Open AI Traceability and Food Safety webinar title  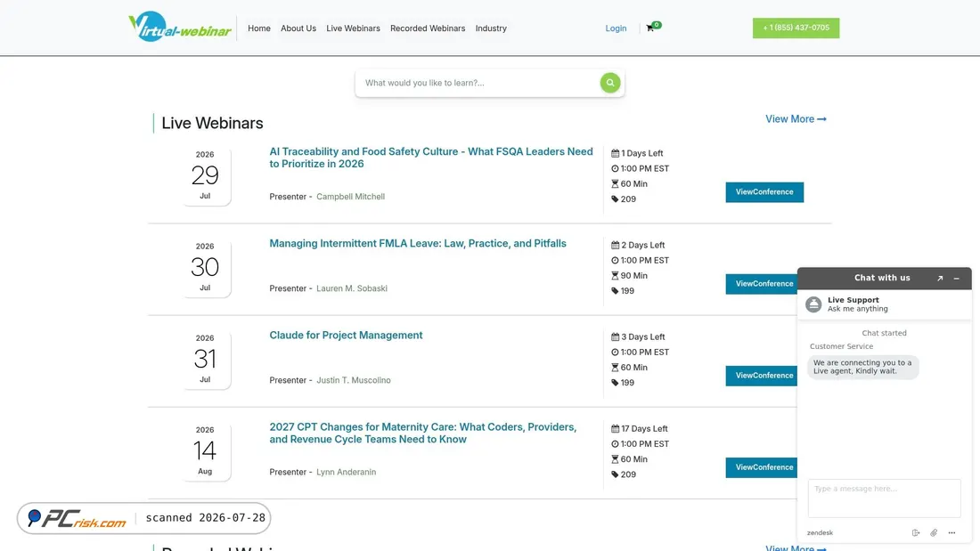click(431, 158)
